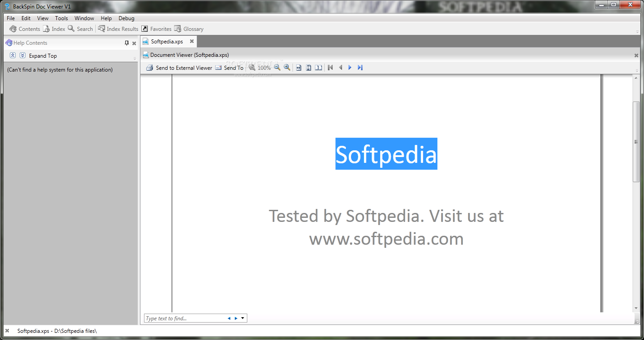Screen dimensions: 644x340
Task: Open the Edit menu
Action: tap(26, 18)
